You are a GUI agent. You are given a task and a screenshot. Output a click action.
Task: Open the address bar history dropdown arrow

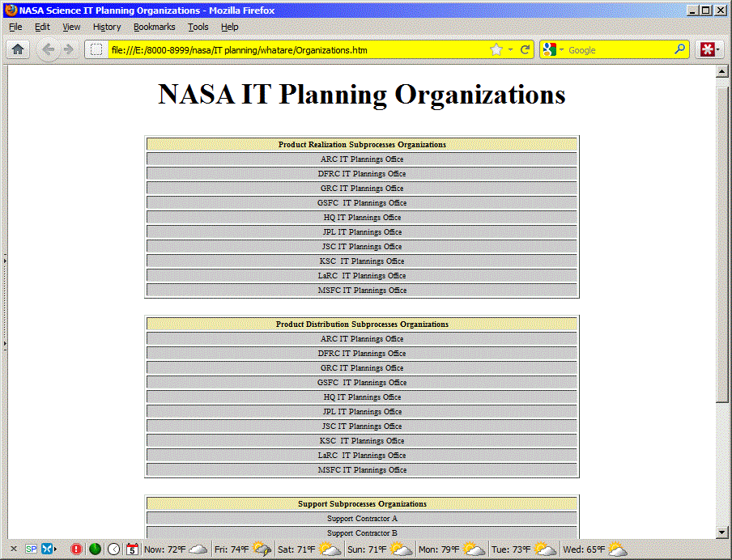[510, 49]
